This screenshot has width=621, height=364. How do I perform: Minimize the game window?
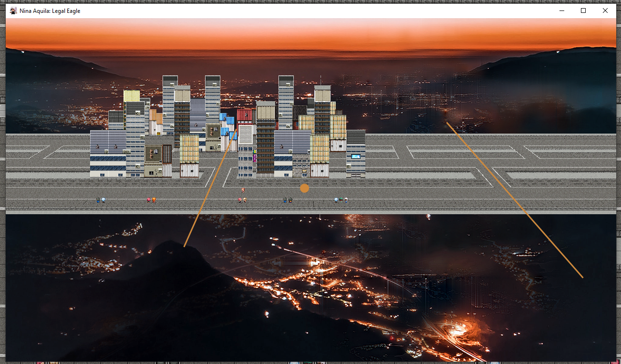coord(561,10)
